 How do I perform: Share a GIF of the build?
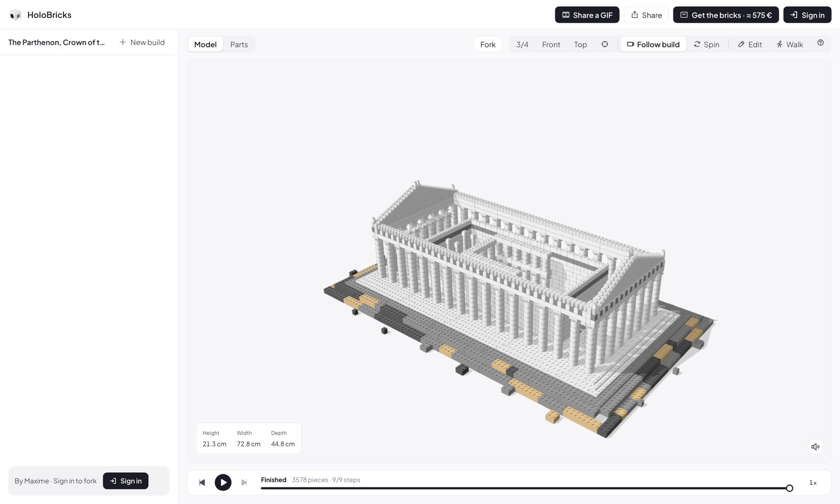[587, 15]
